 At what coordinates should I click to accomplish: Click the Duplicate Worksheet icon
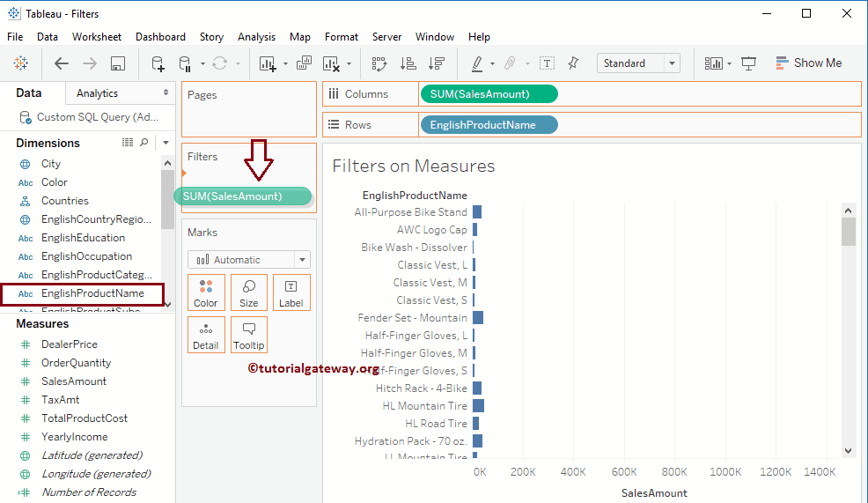point(304,63)
